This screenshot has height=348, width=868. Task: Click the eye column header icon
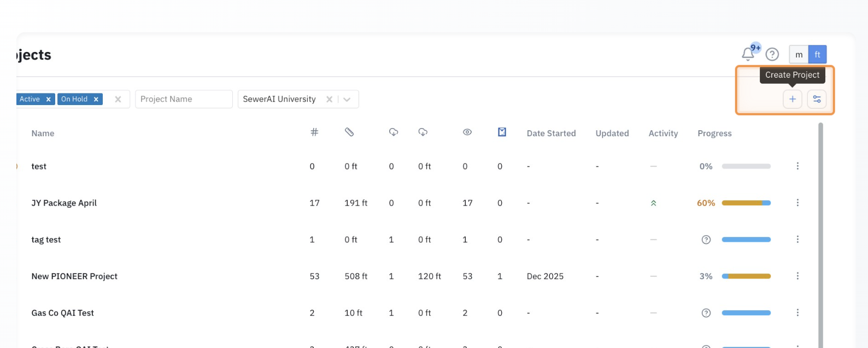pyautogui.click(x=467, y=132)
